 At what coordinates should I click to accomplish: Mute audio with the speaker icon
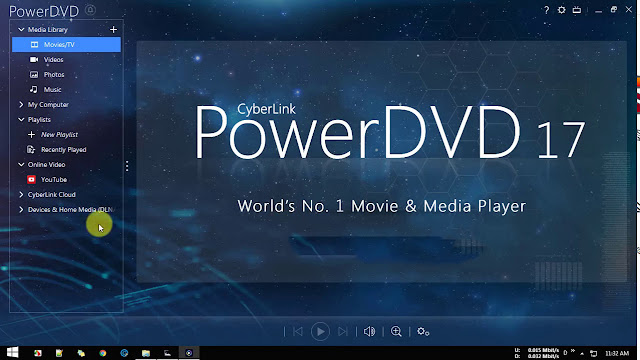[369, 331]
